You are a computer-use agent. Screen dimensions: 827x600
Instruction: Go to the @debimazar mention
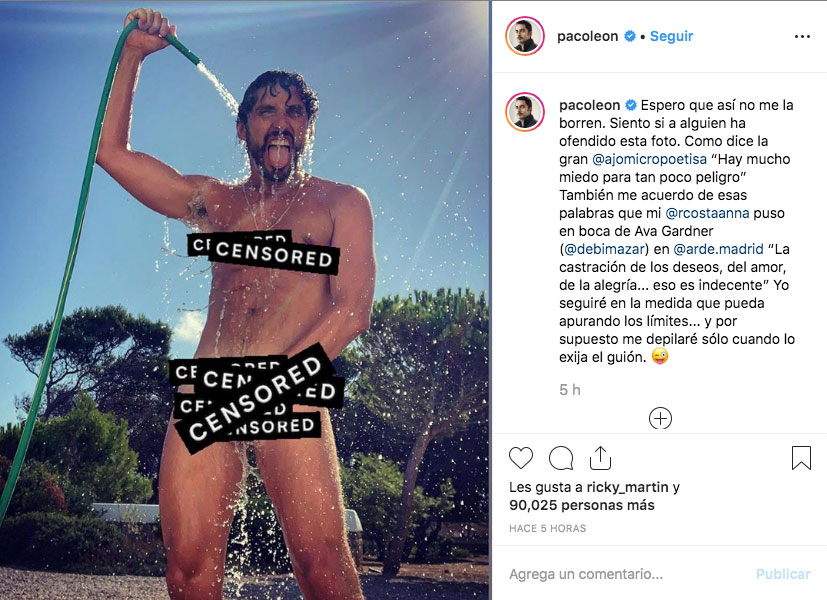[x=604, y=249]
